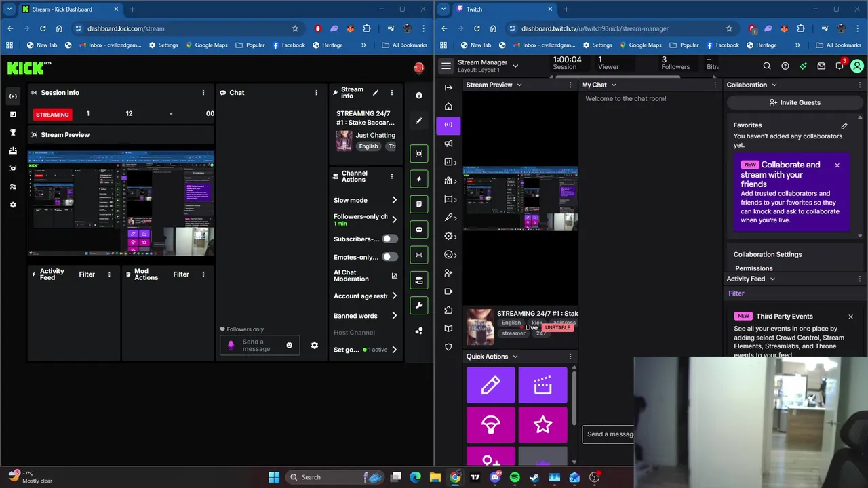Open Kick analytics chart sidebar icon

(13, 115)
